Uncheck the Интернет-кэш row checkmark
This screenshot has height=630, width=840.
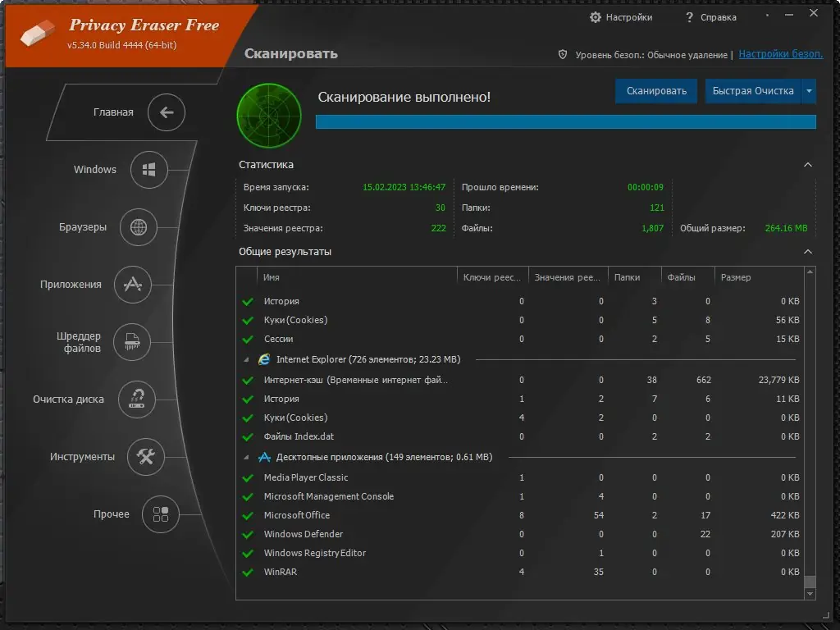pyautogui.click(x=248, y=381)
